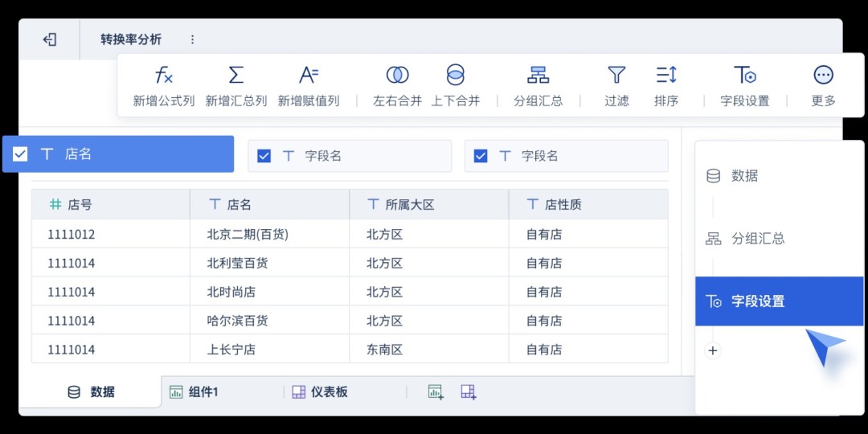
Task: Open the three-dot menu beside 转换率分析
Action: point(192,39)
